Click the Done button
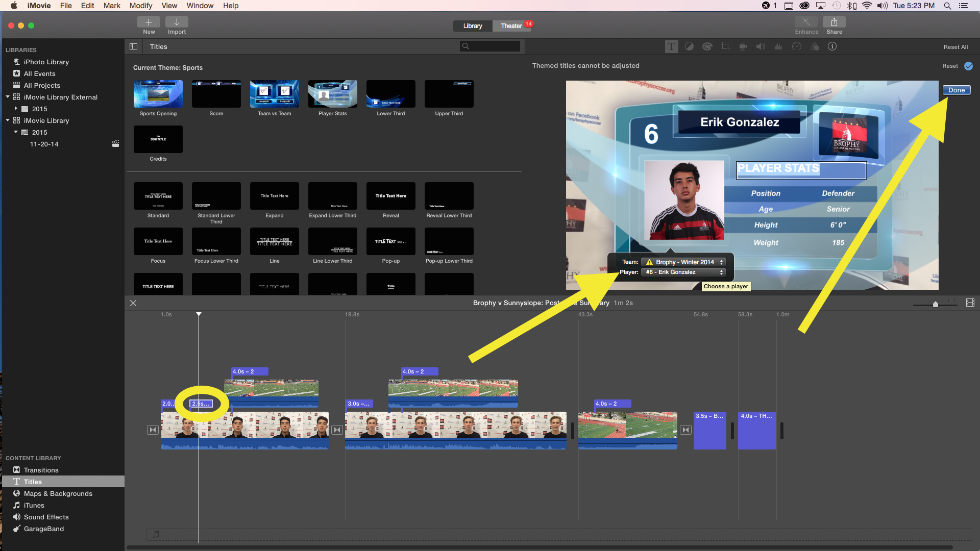The image size is (980, 551). [956, 90]
